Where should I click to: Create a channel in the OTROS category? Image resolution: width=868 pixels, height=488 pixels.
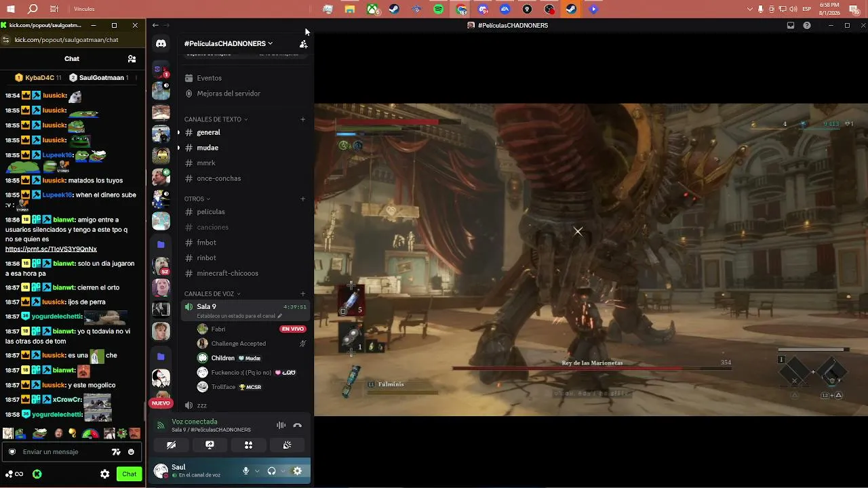[303, 199]
